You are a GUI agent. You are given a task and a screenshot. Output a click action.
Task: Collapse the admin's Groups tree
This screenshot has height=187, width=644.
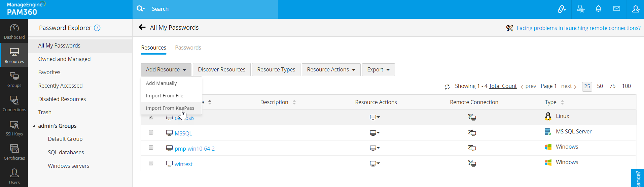[x=34, y=126]
